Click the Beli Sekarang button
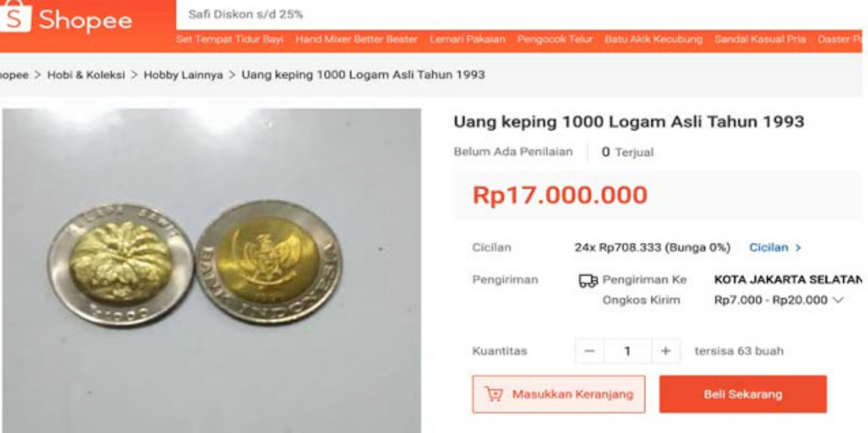The image size is (868, 433). 743,394
